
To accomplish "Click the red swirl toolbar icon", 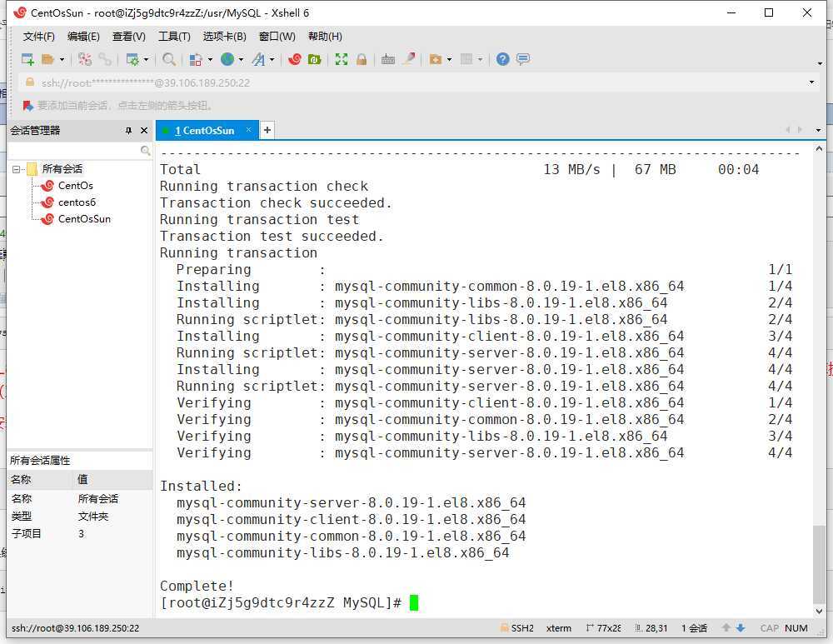I will point(294,59).
